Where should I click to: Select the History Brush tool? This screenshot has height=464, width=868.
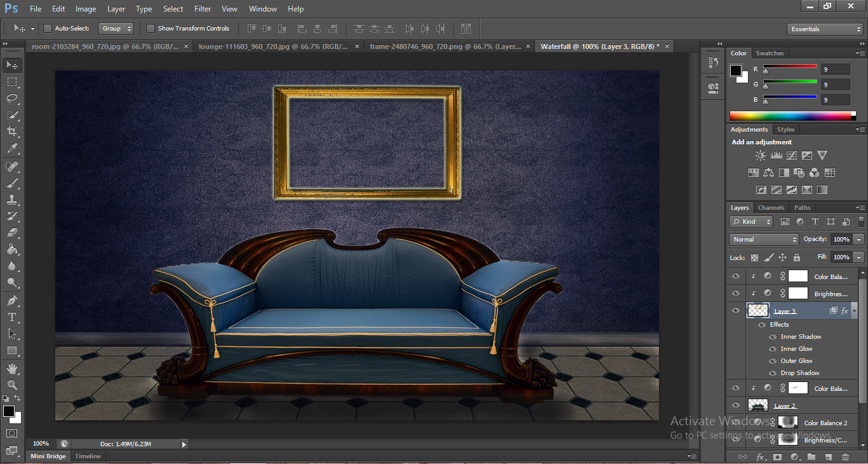pyautogui.click(x=12, y=216)
